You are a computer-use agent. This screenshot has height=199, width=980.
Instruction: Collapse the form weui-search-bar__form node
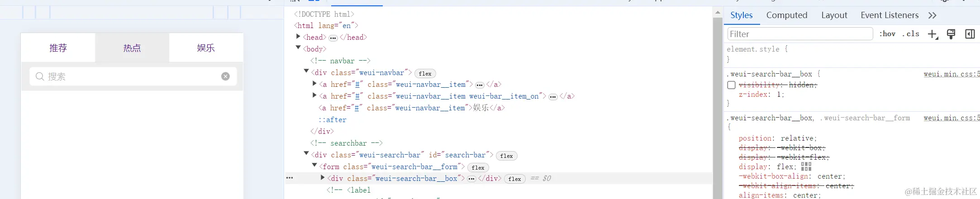coord(314,166)
